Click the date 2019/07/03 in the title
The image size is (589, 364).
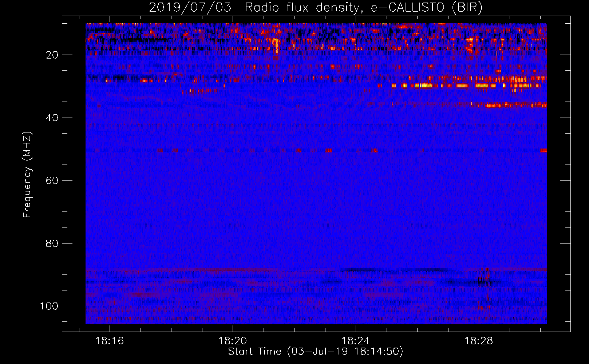pyautogui.click(x=190, y=8)
